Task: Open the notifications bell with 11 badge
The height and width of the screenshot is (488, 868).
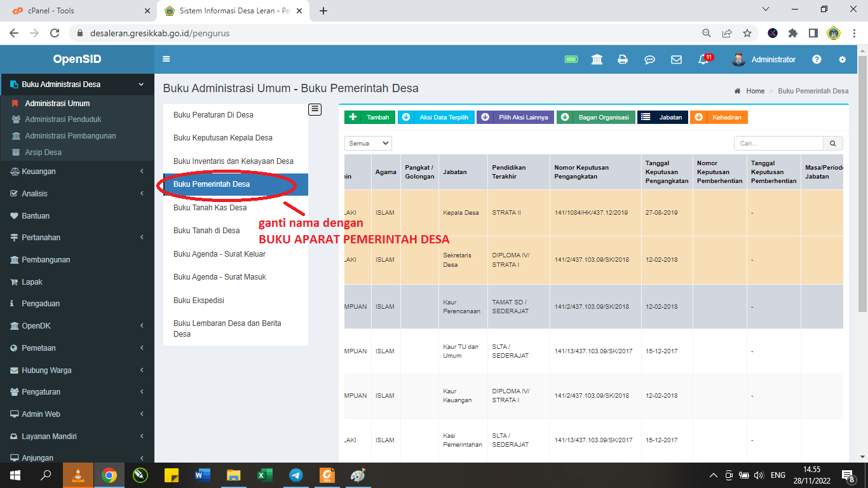Action: [703, 59]
